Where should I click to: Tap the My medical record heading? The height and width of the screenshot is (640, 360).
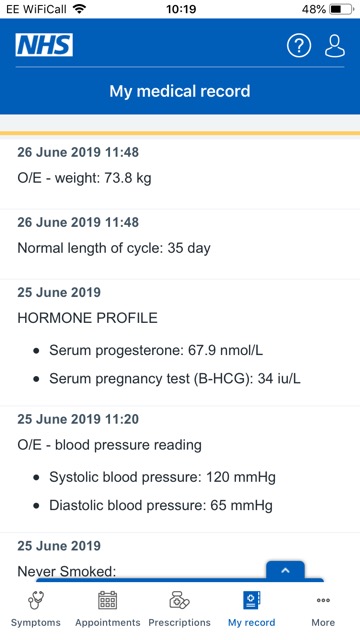[x=180, y=91]
